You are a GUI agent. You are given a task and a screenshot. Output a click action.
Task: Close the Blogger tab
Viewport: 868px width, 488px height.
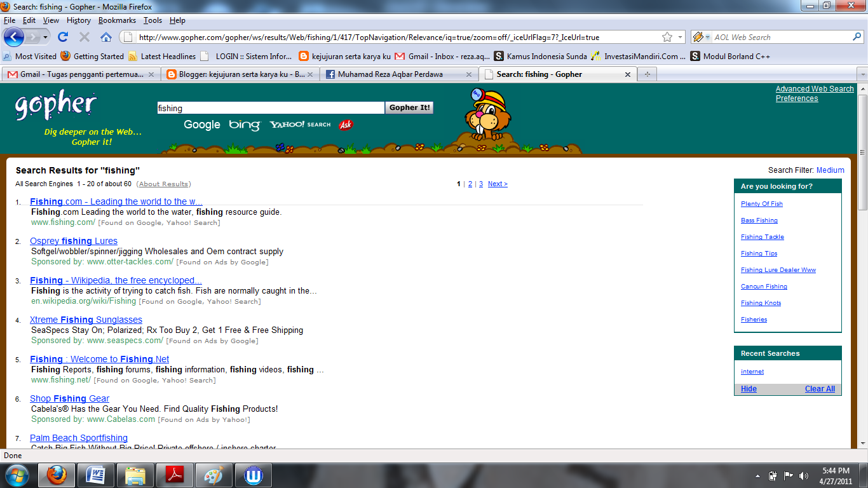310,74
